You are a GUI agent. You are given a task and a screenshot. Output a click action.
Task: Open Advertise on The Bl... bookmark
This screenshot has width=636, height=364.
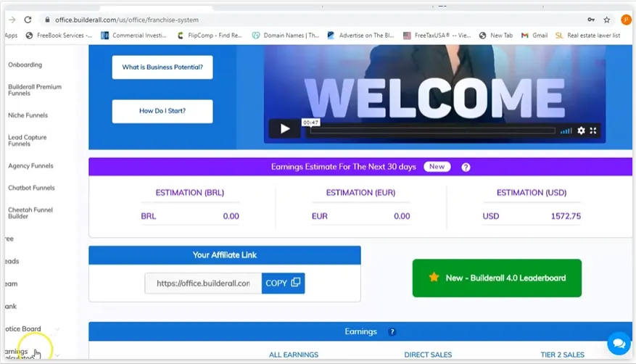pos(361,36)
